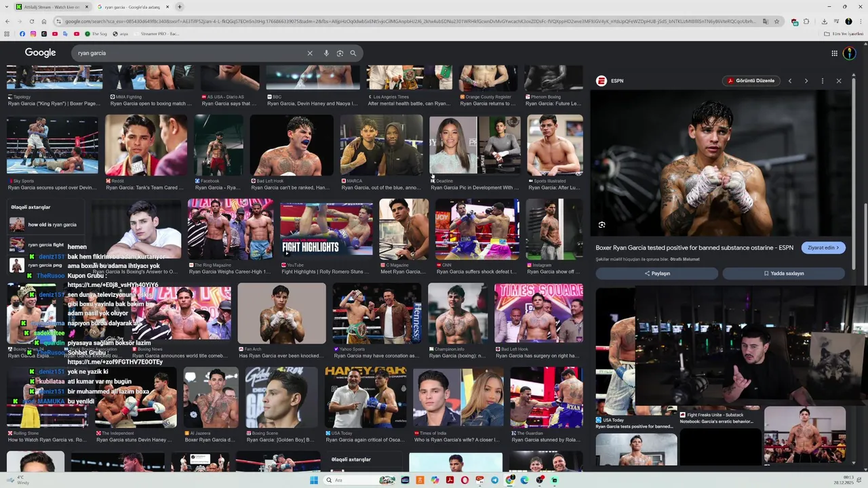This screenshot has width=868, height=488.
Task: Search inside image with lens icon
Action: 601,225
